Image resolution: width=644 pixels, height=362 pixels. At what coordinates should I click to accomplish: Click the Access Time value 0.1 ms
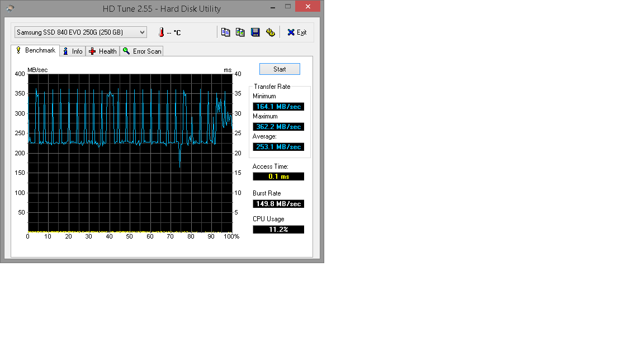coord(278,177)
